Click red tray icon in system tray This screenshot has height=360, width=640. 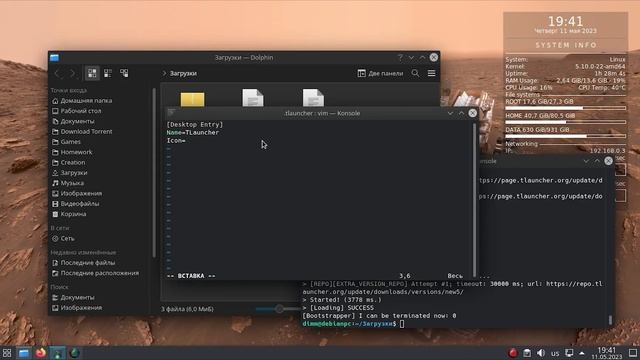point(513,353)
